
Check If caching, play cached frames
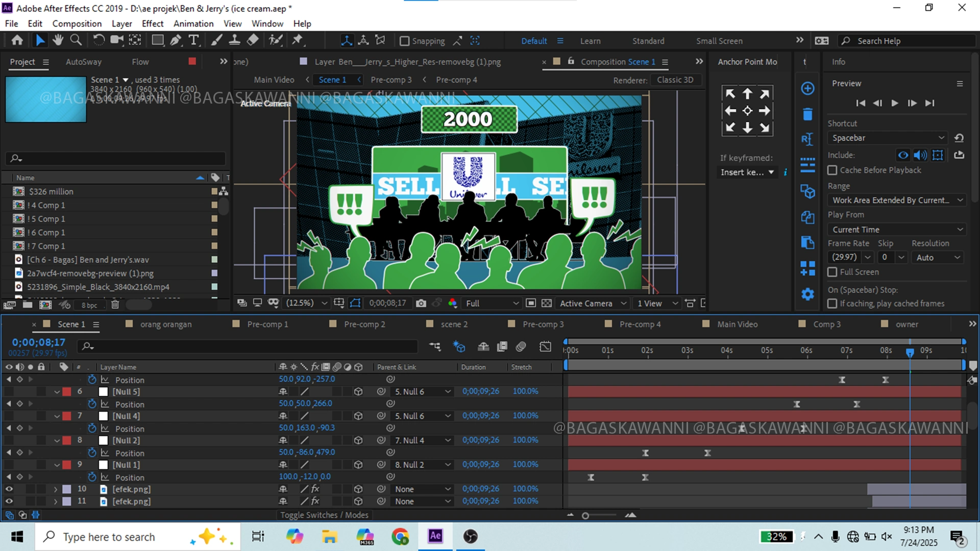(832, 304)
